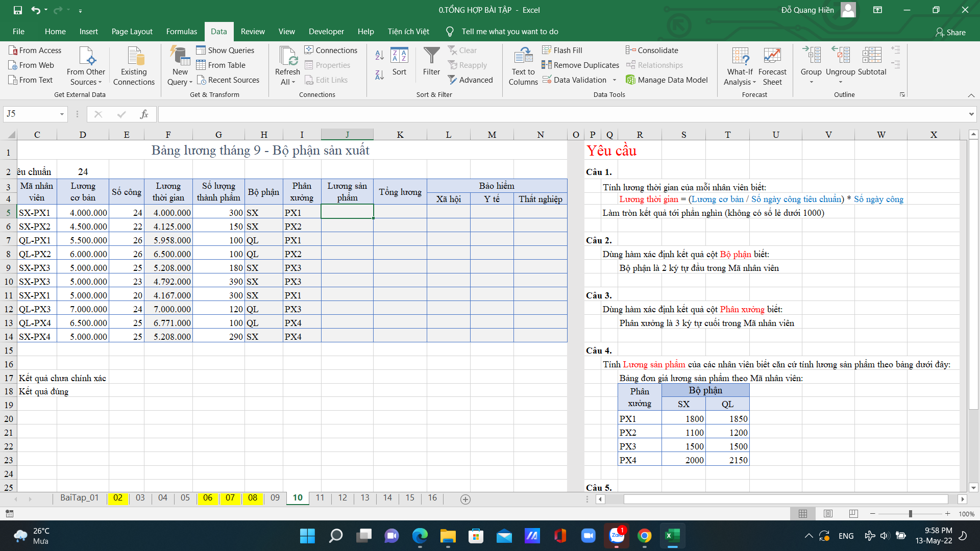Open Advanced filter options

tap(470, 80)
